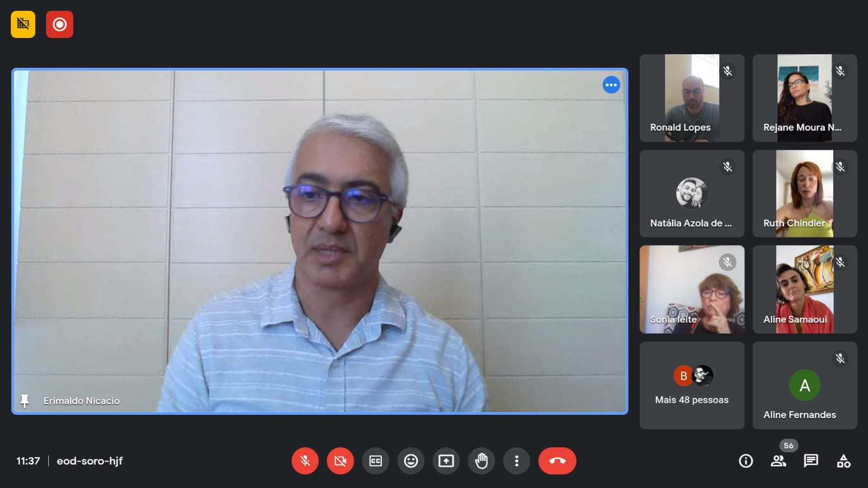This screenshot has width=868, height=488.
Task: Open the activities icon
Action: point(844,461)
